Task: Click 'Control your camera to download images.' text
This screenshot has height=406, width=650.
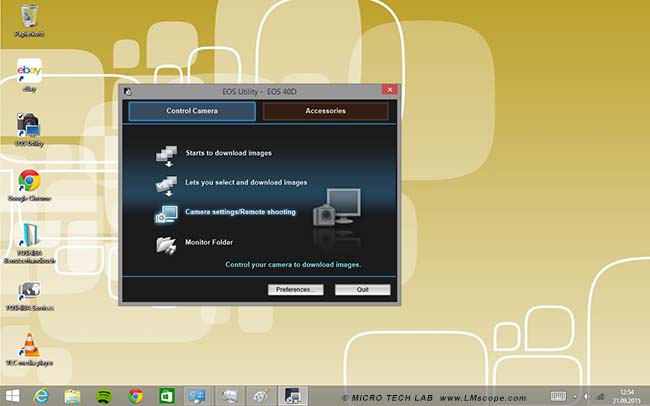Action: [x=293, y=265]
